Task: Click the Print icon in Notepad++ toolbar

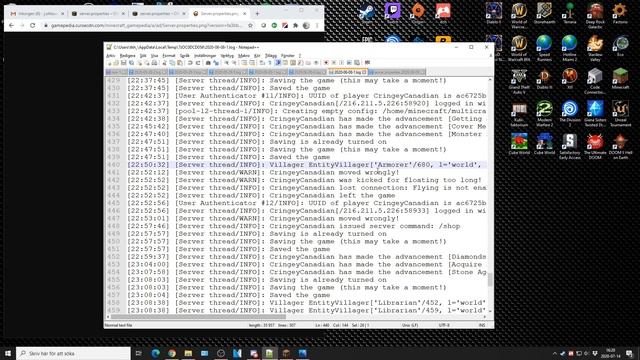Action: click(154, 63)
